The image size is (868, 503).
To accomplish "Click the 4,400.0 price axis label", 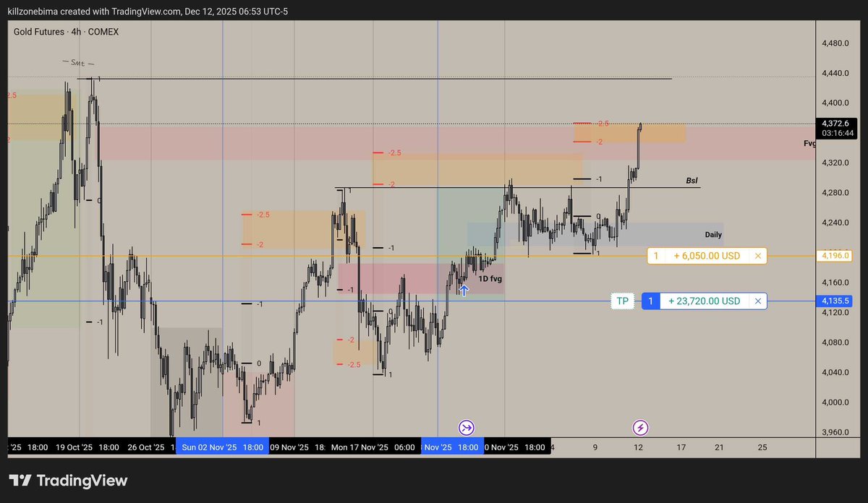I will pyautogui.click(x=835, y=103).
